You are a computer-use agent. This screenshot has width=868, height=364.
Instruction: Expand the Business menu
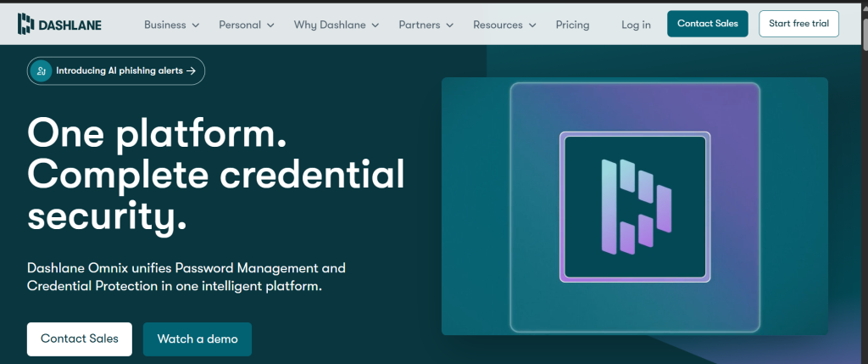tap(171, 25)
